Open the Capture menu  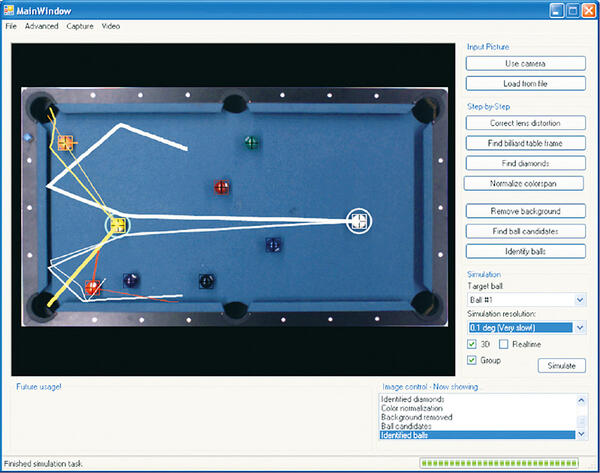coord(80,26)
